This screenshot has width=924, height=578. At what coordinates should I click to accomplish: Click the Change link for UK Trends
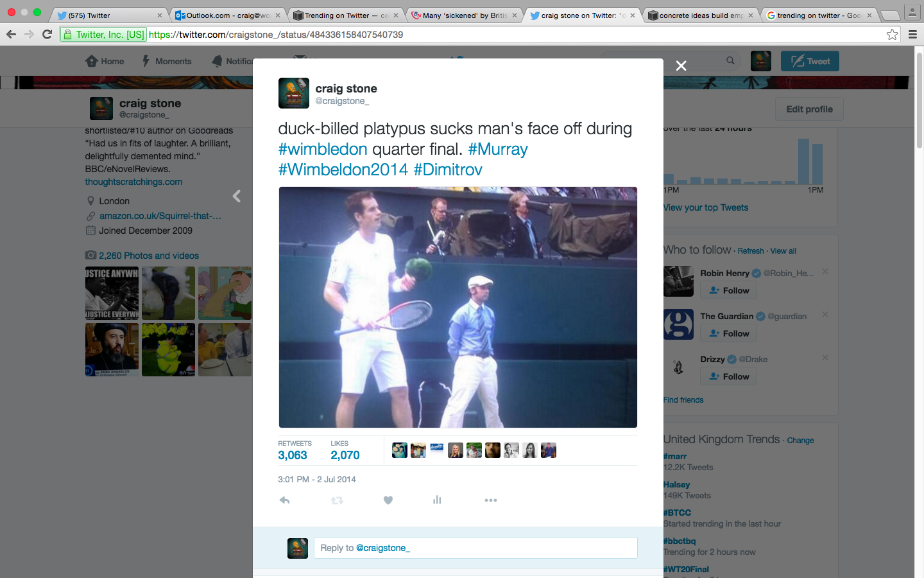point(800,441)
